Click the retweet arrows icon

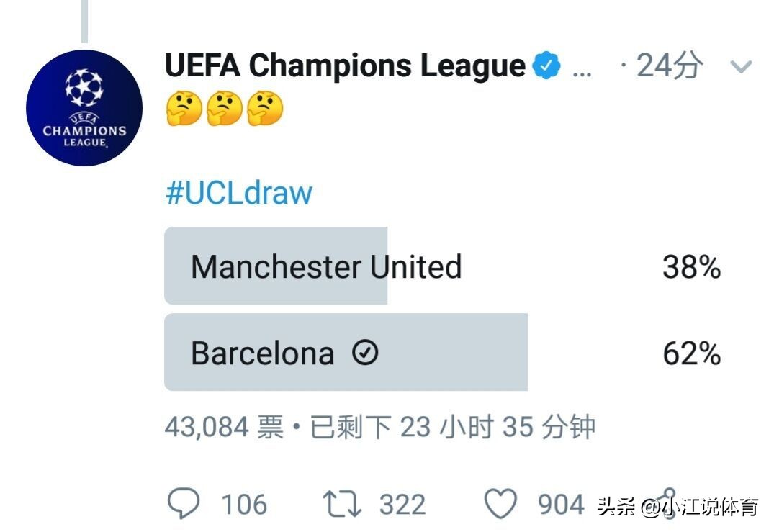coord(341,504)
